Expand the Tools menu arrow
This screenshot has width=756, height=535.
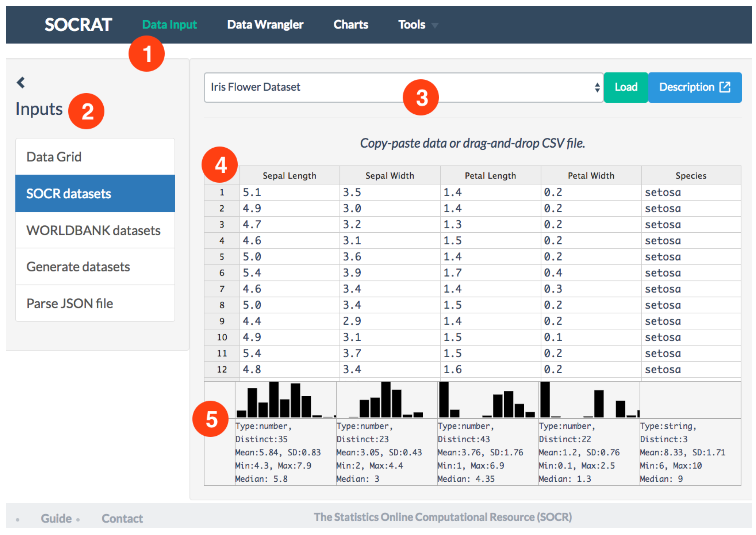pos(435,25)
